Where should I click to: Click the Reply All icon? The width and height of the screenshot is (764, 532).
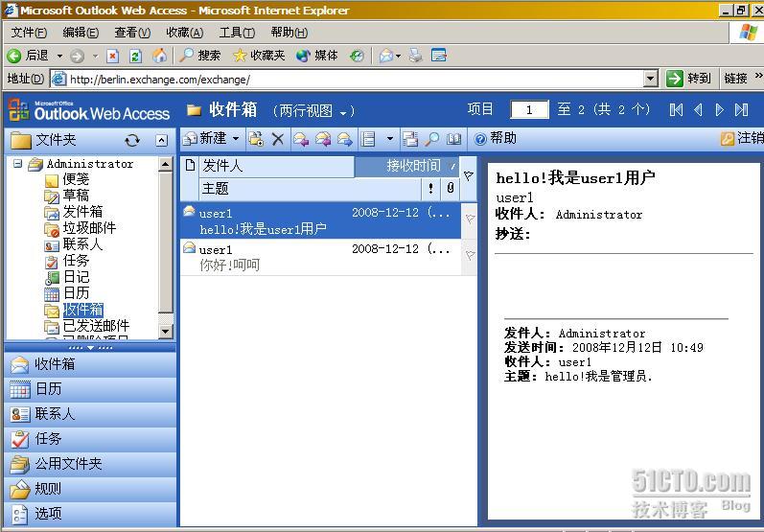coord(322,139)
